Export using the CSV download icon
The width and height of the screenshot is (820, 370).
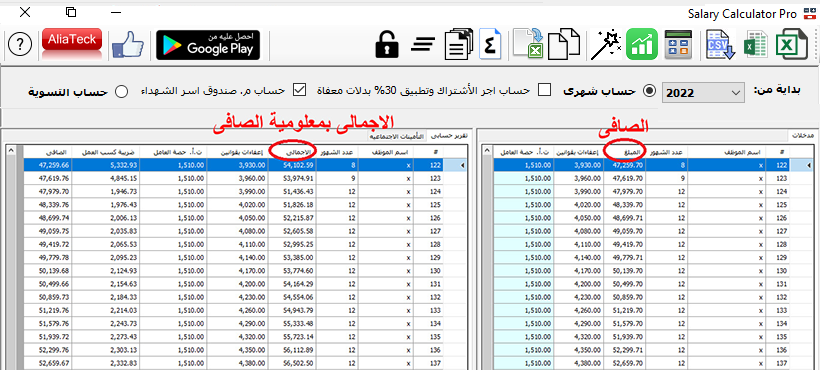pyautogui.click(x=721, y=45)
